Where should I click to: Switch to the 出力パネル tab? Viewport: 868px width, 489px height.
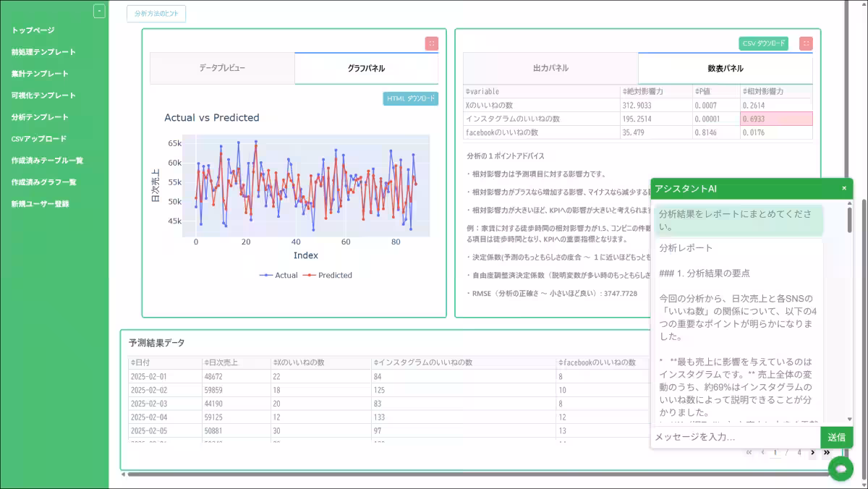click(x=550, y=68)
